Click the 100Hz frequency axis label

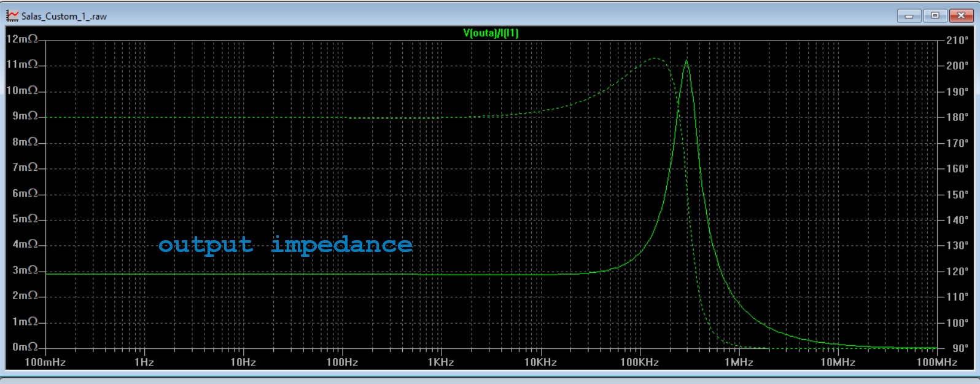pos(342,362)
